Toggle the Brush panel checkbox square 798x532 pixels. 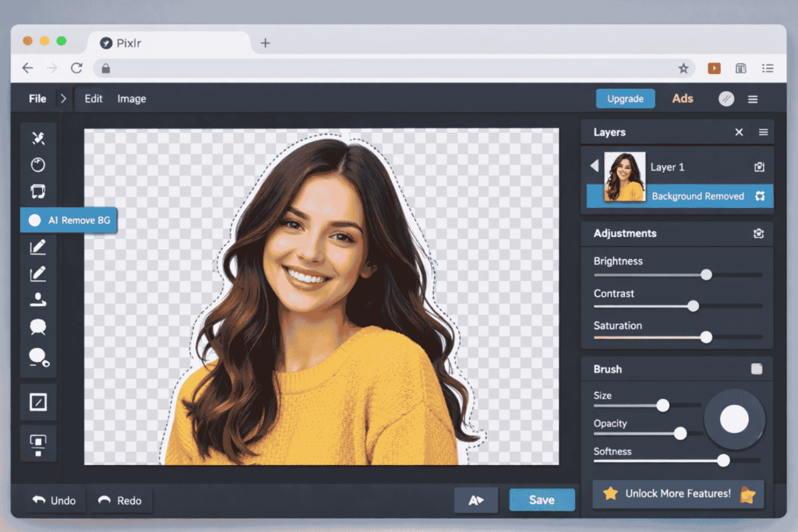pyautogui.click(x=756, y=369)
